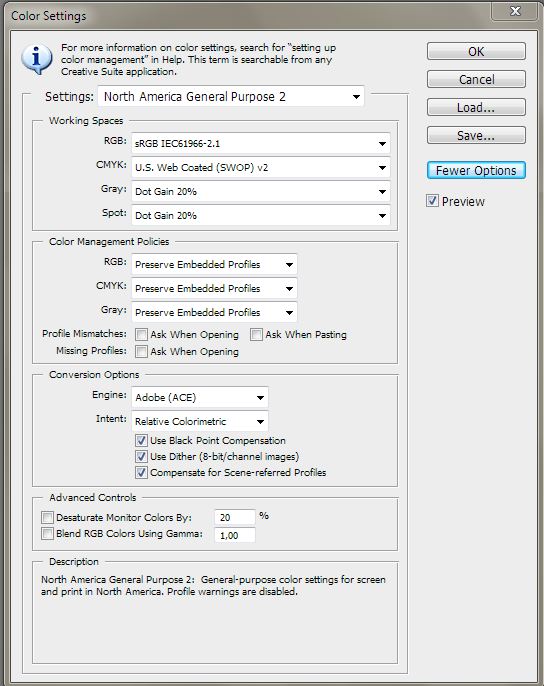The width and height of the screenshot is (544, 686).
Task: Click the Load... button
Action: (476, 107)
